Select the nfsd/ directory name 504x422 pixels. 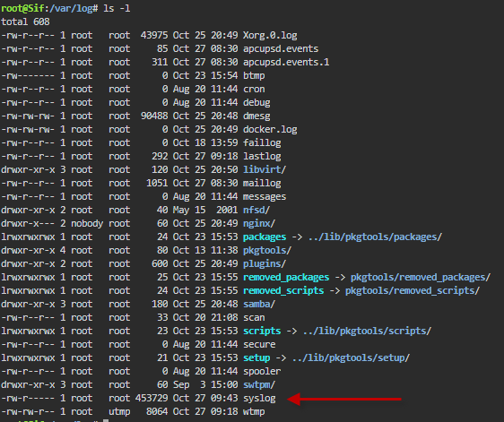click(256, 210)
